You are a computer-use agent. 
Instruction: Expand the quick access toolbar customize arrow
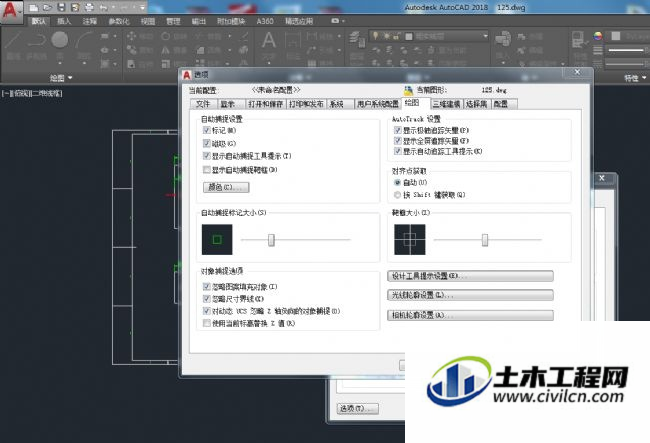pyautogui.click(x=142, y=7)
